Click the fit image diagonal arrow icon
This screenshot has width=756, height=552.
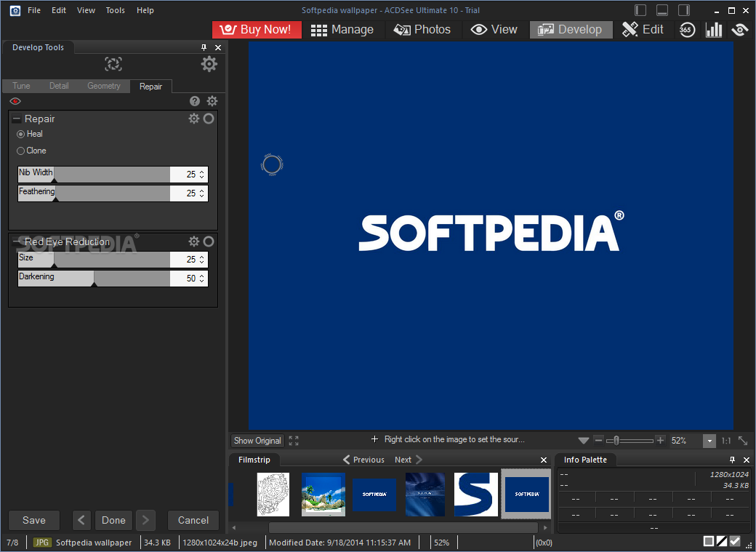tap(743, 441)
